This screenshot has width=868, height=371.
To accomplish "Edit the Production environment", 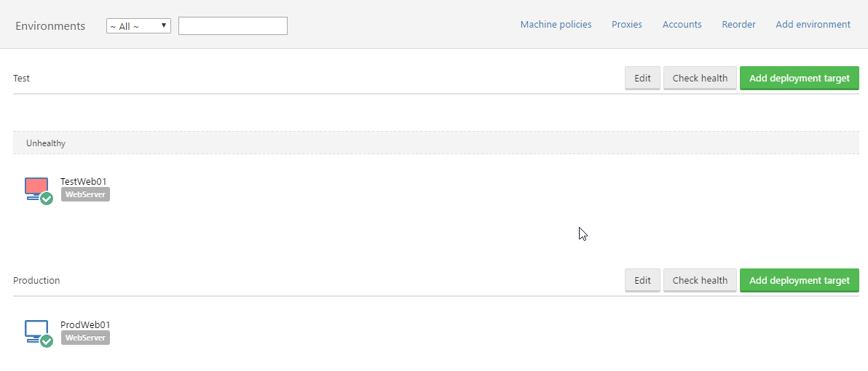I will 642,280.
